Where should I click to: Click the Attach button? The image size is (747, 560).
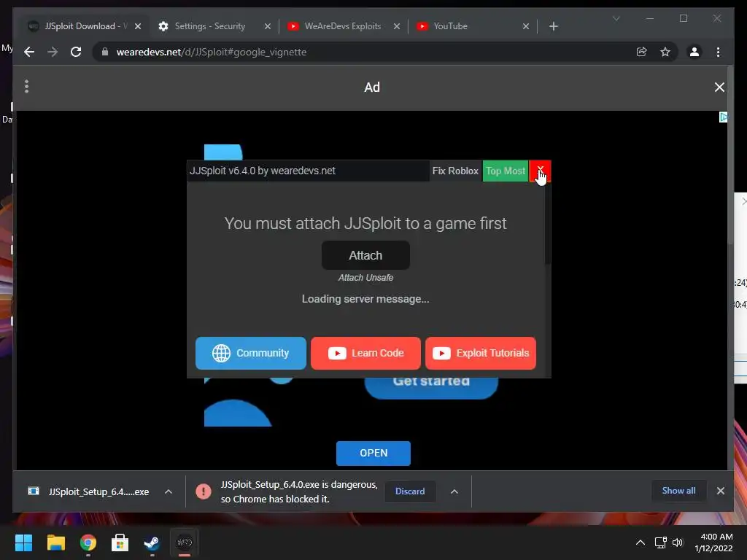[x=365, y=255]
